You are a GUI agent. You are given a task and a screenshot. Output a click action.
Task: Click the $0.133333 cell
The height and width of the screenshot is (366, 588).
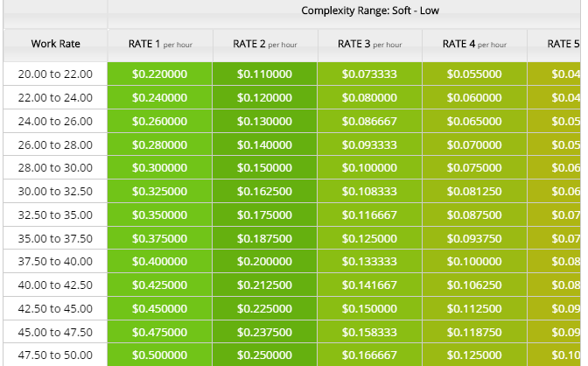[370, 262]
